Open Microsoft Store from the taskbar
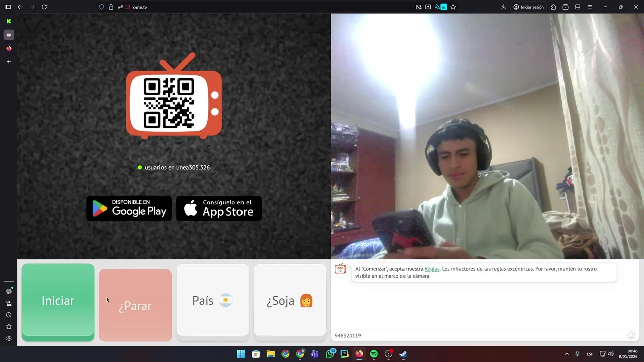This screenshot has height=362, width=644. [x=256, y=354]
